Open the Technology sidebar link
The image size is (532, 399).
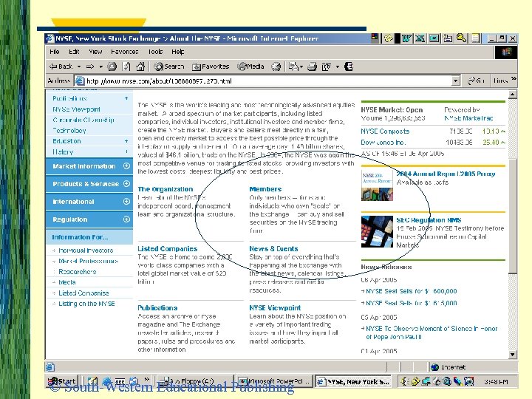coord(69,130)
